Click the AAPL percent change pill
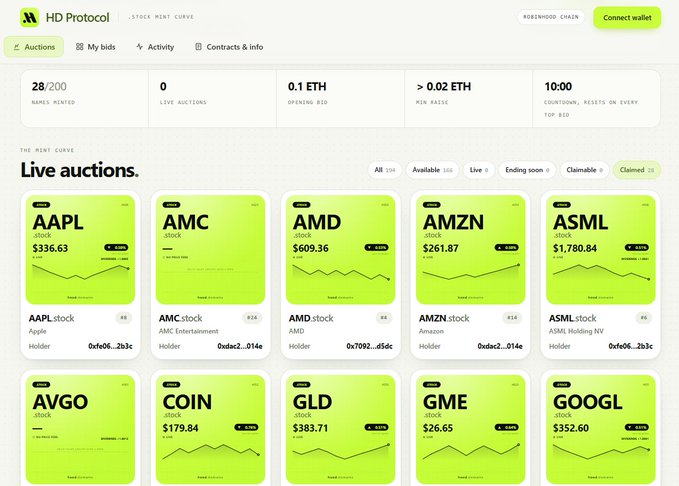 (x=116, y=248)
